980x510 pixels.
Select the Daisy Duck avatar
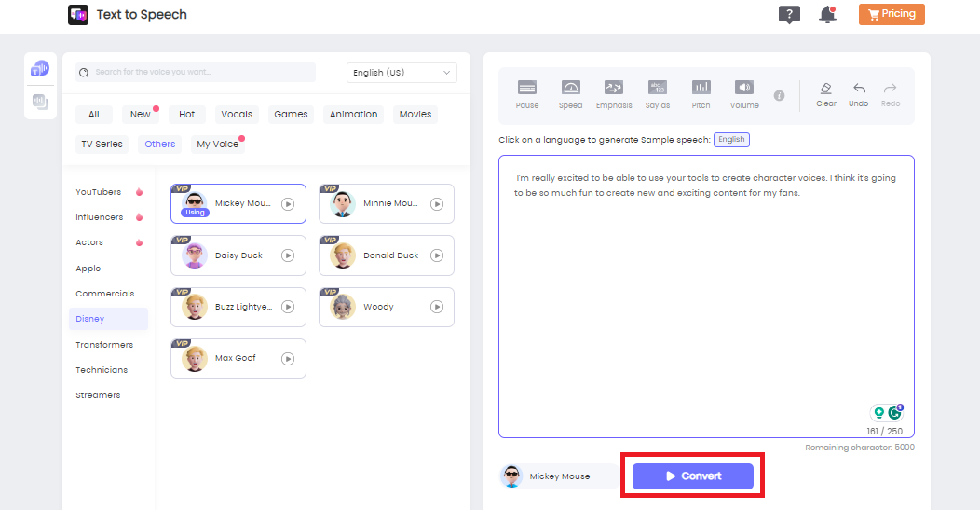195,255
